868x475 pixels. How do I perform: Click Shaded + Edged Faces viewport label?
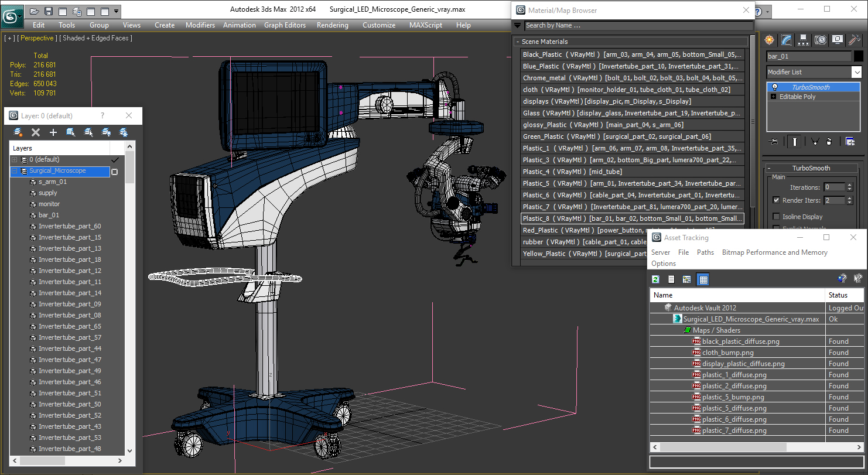97,38
